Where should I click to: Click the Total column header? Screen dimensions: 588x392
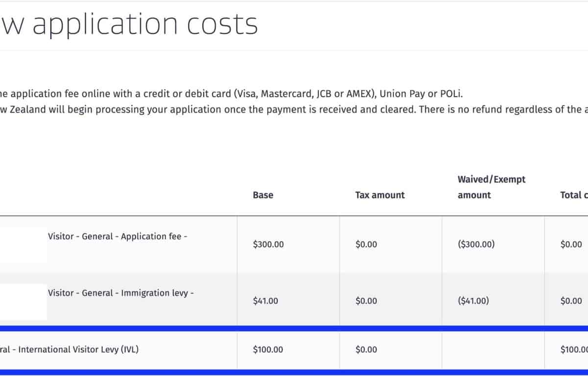click(x=574, y=195)
